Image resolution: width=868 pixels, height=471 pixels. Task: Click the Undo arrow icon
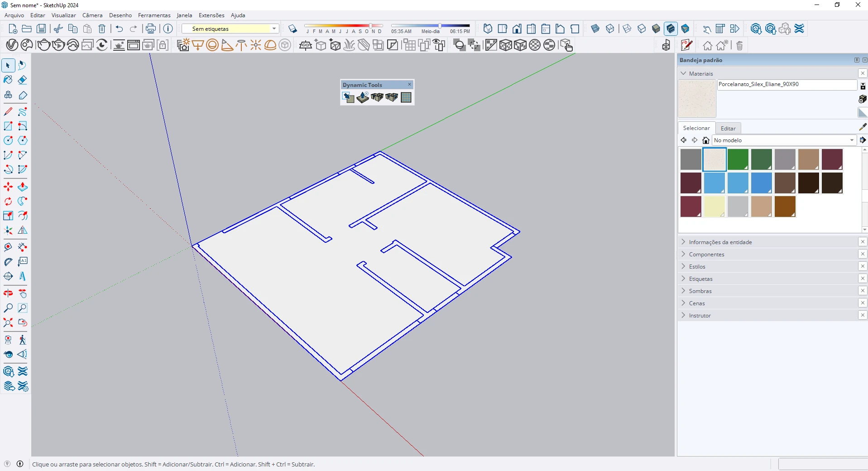(x=119, y=29)
